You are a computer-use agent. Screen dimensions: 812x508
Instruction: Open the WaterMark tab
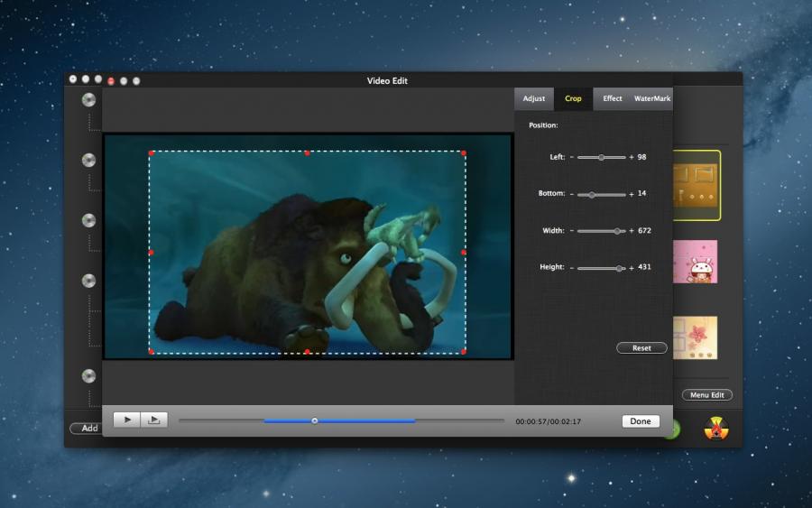pyautogui.click(x=652, y=98)
